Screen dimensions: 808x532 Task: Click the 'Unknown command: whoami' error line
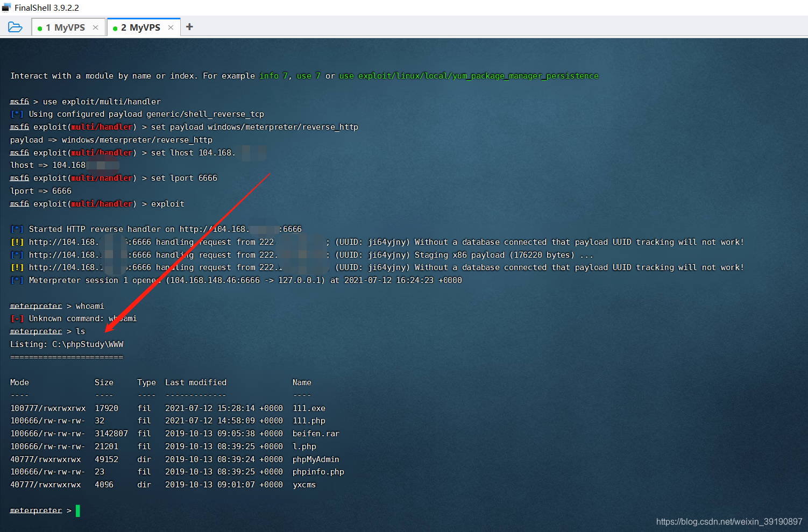tap(74, 318)
